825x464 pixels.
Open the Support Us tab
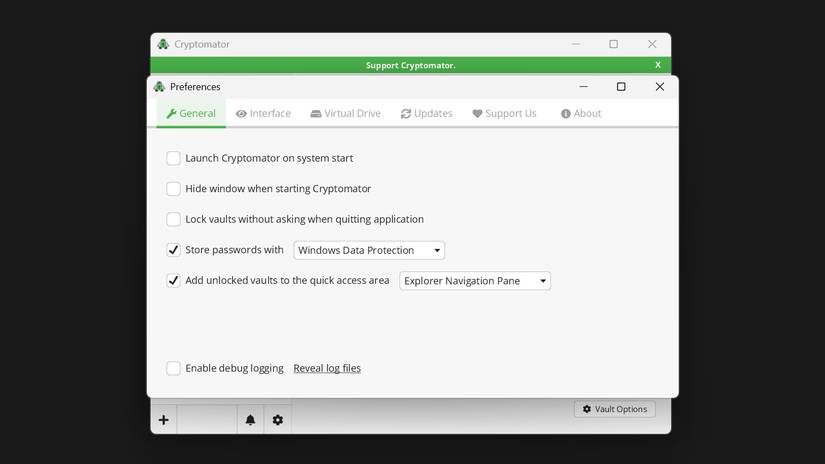coord(505,113)
